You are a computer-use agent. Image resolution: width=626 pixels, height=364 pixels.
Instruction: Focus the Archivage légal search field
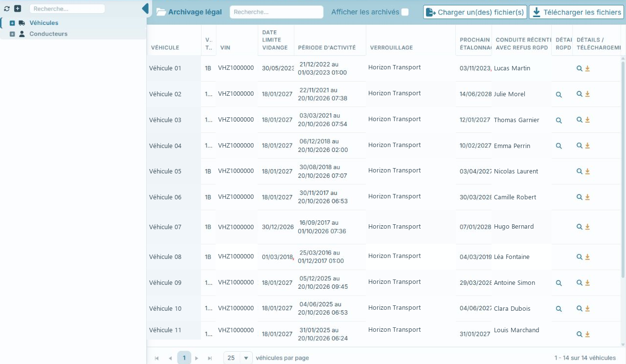pyautogui.click(x=276, y=12)
